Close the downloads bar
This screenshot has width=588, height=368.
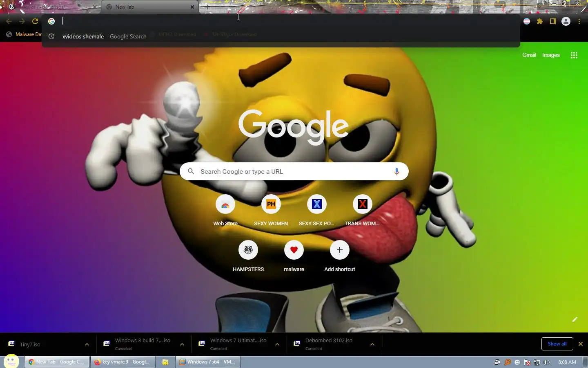[x=581, y=344]
